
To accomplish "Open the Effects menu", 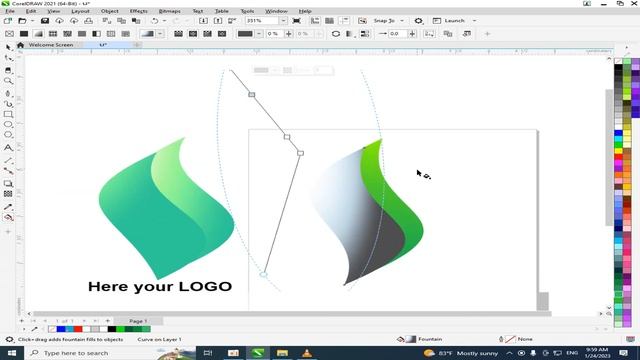I will (139, 11).
